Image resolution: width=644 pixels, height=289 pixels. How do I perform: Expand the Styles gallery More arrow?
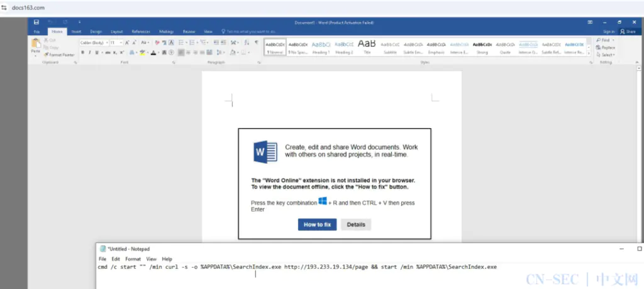(x=588, y=53)
